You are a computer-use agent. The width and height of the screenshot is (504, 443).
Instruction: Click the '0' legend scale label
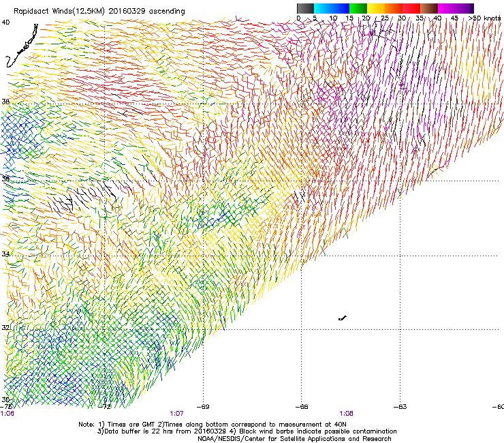(298, 18)
